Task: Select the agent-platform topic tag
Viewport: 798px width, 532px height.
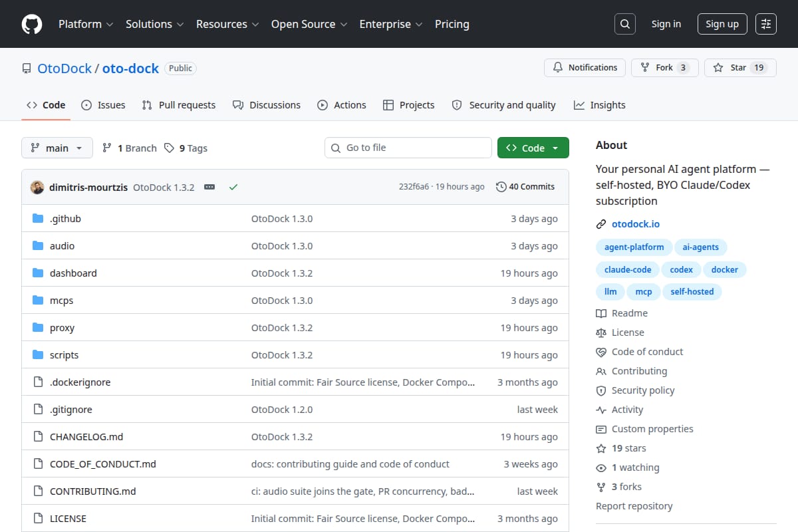Action: pos(634,247)
